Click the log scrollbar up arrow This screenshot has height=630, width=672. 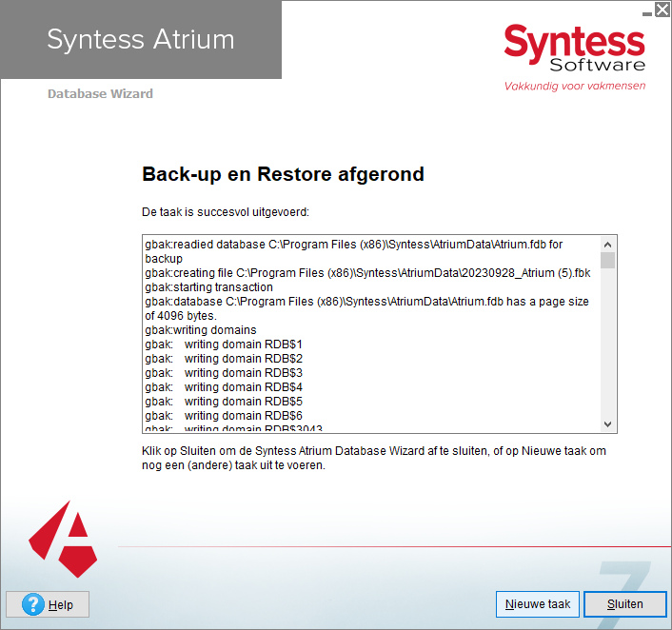tap(607, 245)
